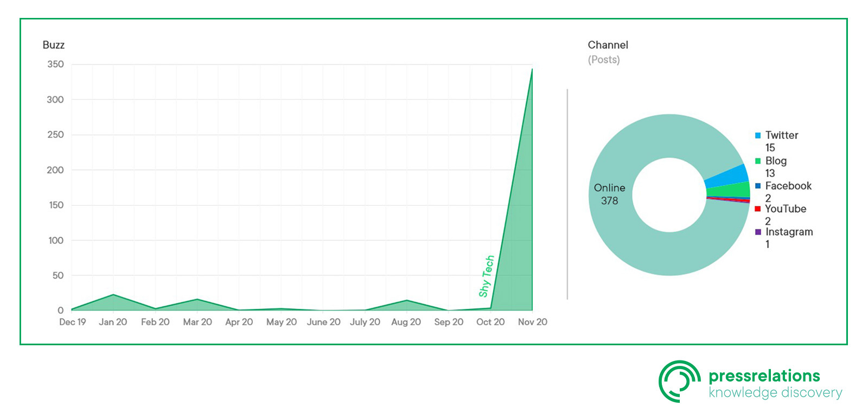Screen dimensions: 868x418
Task: Click the Dec 19 axis label
Action: pos(73,322)
